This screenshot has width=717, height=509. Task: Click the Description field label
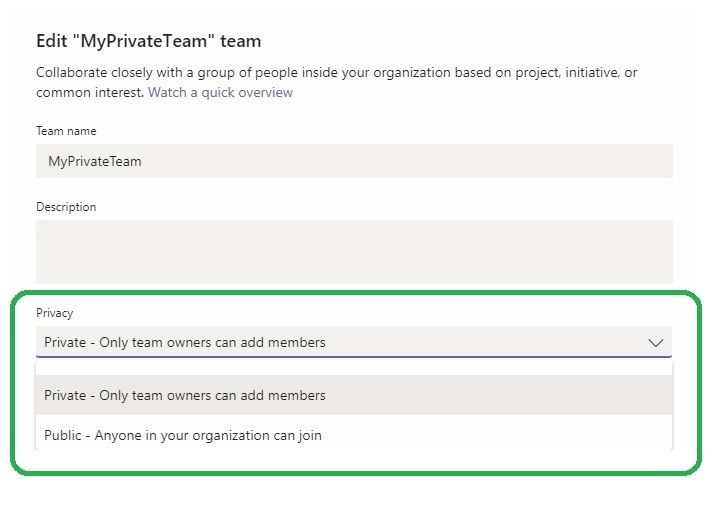tap(66, 207)
